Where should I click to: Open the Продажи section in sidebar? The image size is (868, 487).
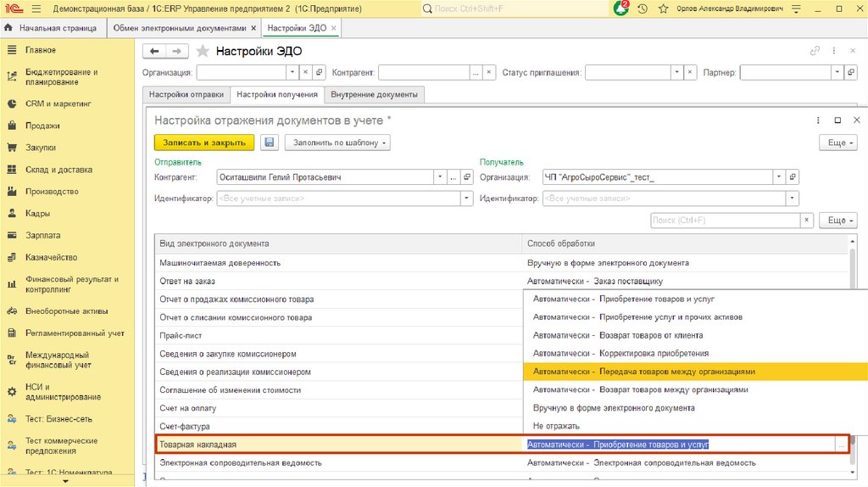(42, 126)
